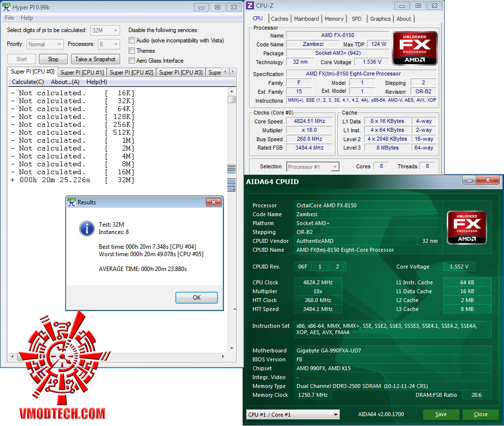The height and width of the screenshot is (426, 504).
Task: Click the Name field AMD FX-8150 in CPU-Z
Action: [337, 35]
